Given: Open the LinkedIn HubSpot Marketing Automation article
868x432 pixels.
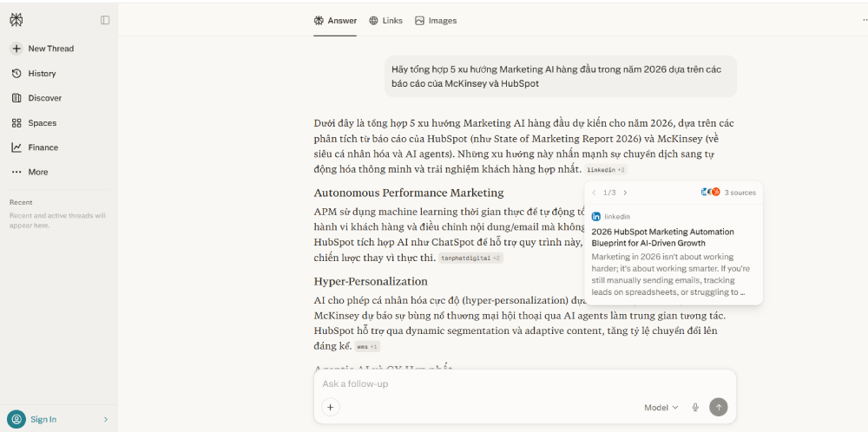Looking at the screenshot, I should (x=662, y=238).
